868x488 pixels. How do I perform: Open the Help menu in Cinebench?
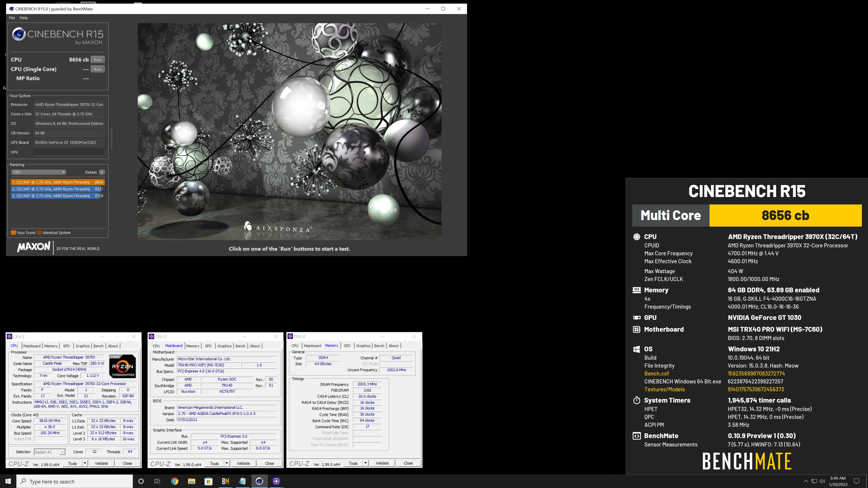point(24,18)
